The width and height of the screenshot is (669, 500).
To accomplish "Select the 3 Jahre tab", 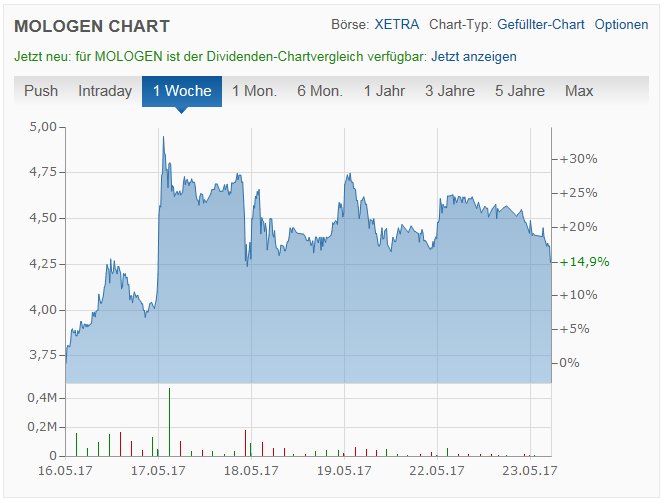I will pyautogui.click(x=450, y=91).
